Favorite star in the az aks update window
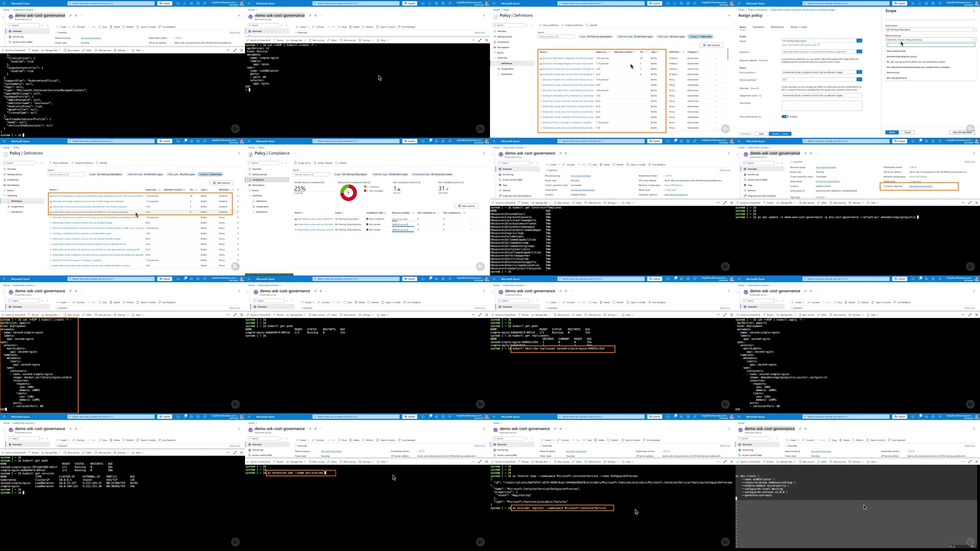 click(x=811, y=153)
